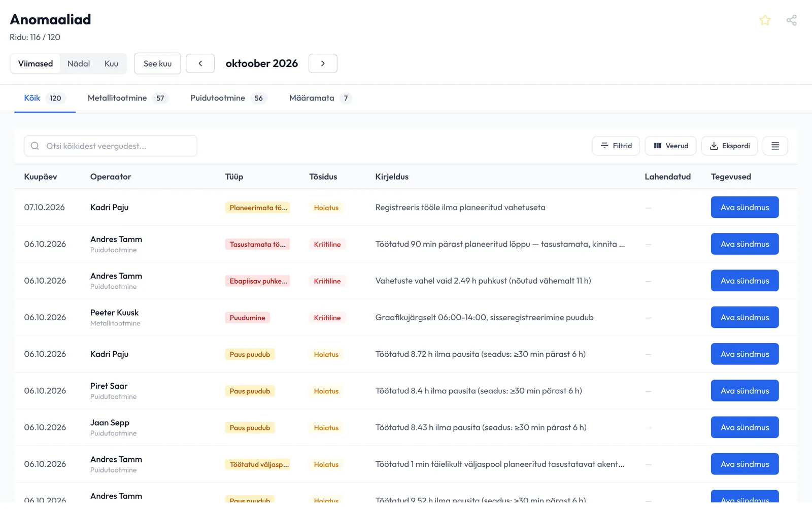Click the Ridu: 116 / 120 count
This screenshot has width=812, height=509.
(35, 38)
